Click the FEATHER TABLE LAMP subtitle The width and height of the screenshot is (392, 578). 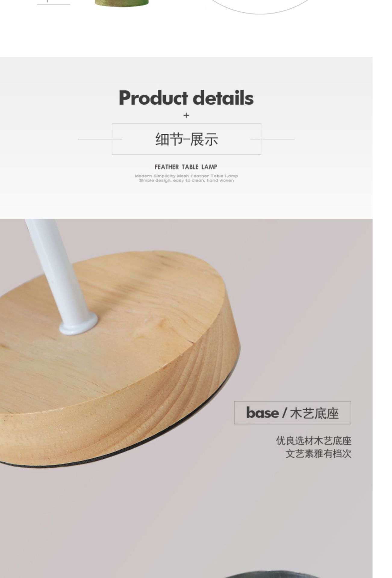186,167
